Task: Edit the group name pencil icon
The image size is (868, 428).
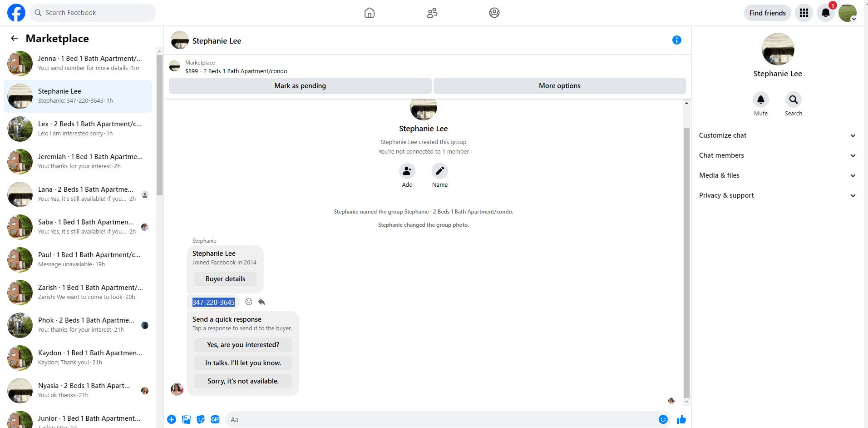Action: (440, 171)
